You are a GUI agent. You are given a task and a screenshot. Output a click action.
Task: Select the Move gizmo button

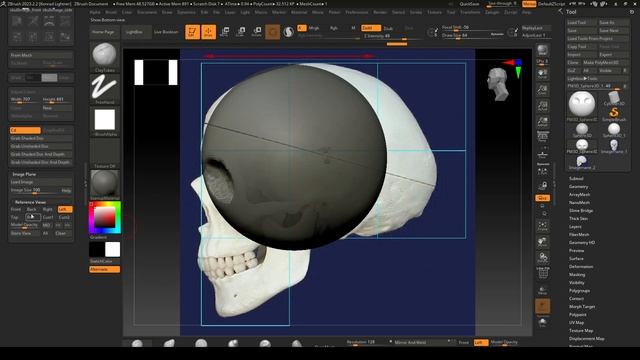(224, 32)
